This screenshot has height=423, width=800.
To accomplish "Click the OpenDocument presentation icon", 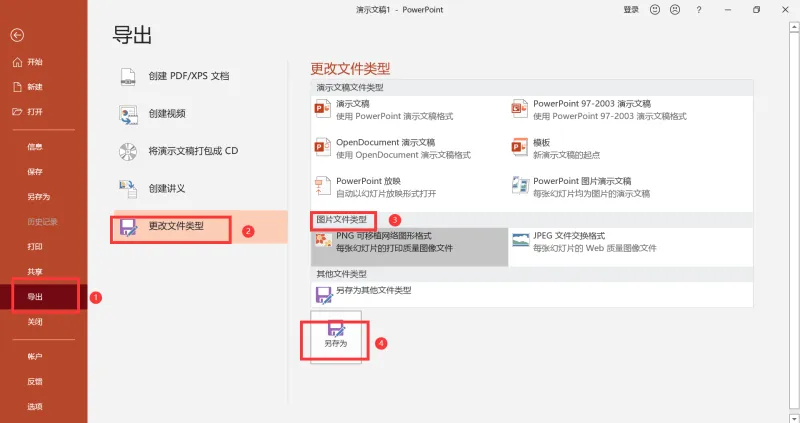I will tap(322, 147).
